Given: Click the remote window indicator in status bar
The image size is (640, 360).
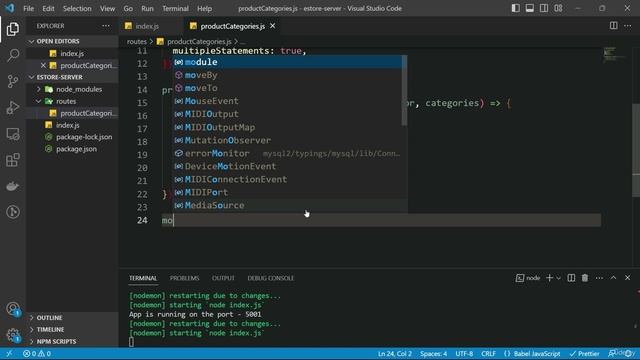Looking at the screenshot, I should click(x=9, y=353).
